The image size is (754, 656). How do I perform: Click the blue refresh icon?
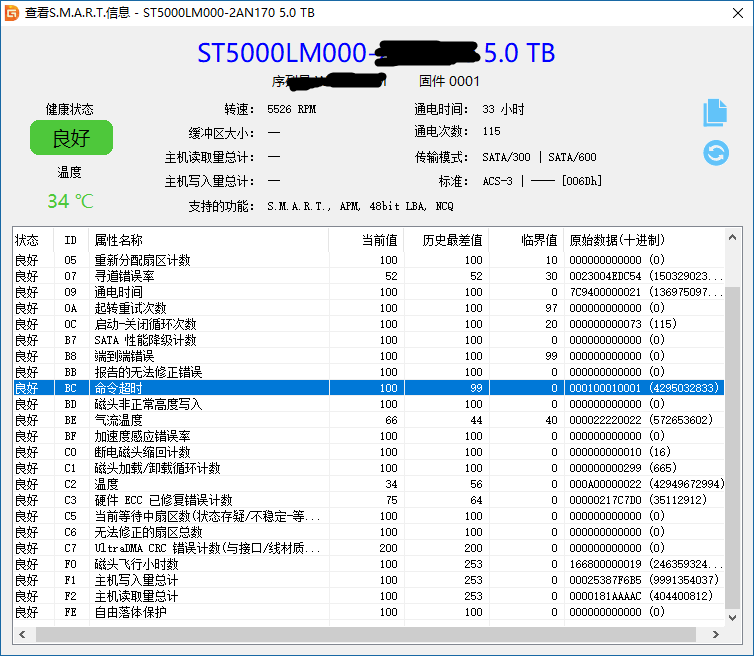point(716,153)
